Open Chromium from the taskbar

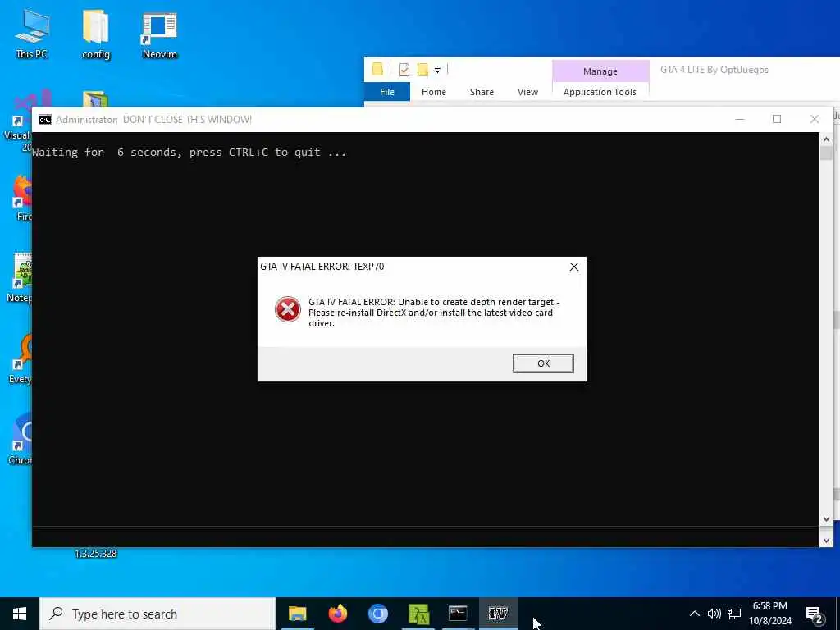(x=377, y=614)
